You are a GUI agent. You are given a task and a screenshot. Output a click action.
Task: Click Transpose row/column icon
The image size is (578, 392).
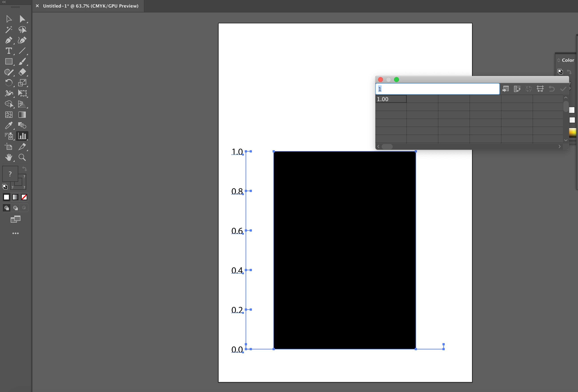tap(517, 89)
